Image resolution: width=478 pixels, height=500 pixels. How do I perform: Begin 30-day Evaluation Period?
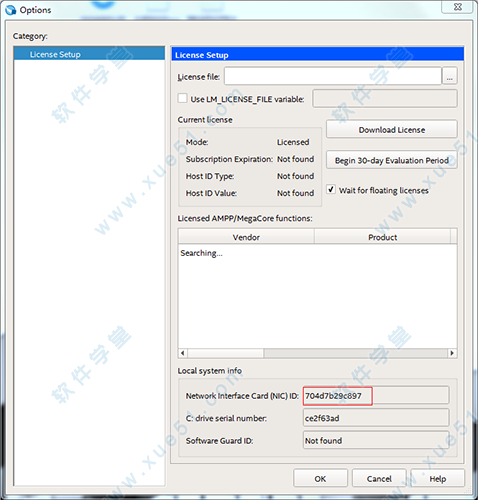coord(392,160)
